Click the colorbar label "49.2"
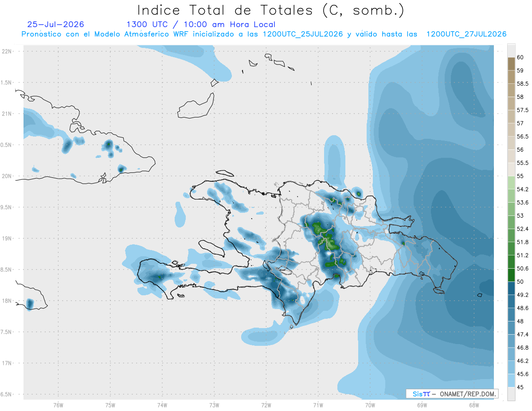Viewport: 532px width, 411px height. pyautogui.click(x=523, y=295)
